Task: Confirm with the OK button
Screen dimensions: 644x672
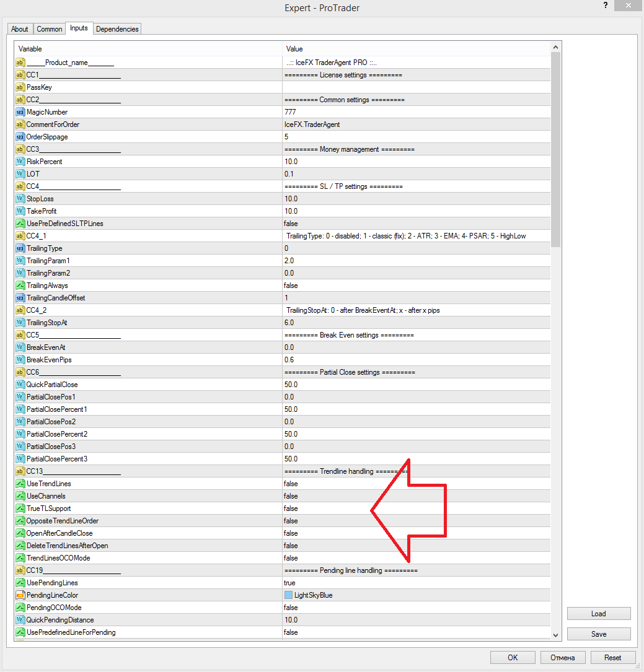Action: click(x=513, y=657)
